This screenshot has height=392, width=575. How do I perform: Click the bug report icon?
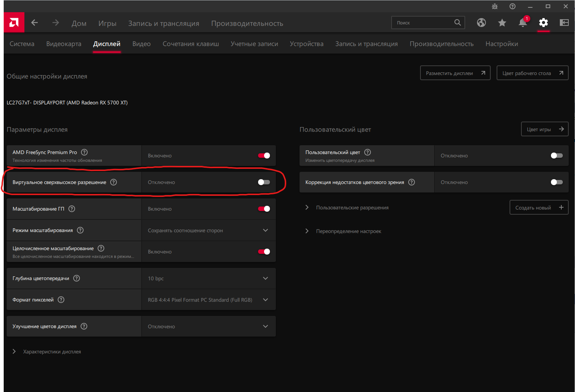(495, 6)
